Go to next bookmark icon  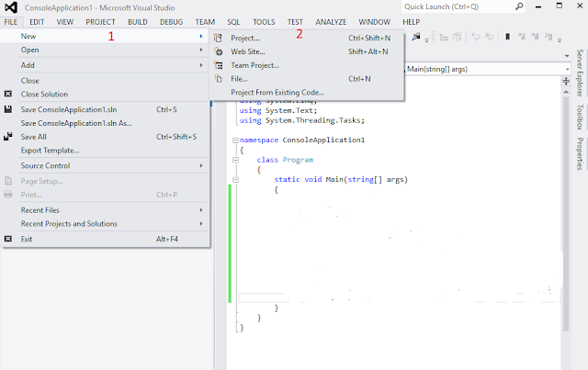535,37
